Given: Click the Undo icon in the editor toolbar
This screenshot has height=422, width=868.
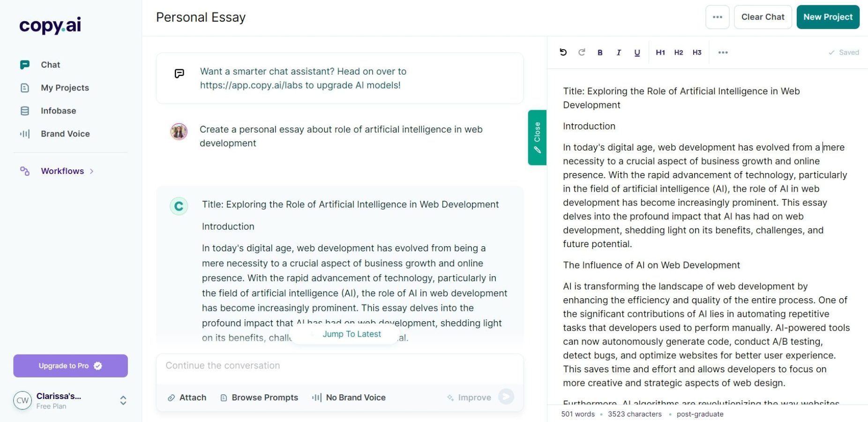Looking at the screenshot, I should point(563,52).
